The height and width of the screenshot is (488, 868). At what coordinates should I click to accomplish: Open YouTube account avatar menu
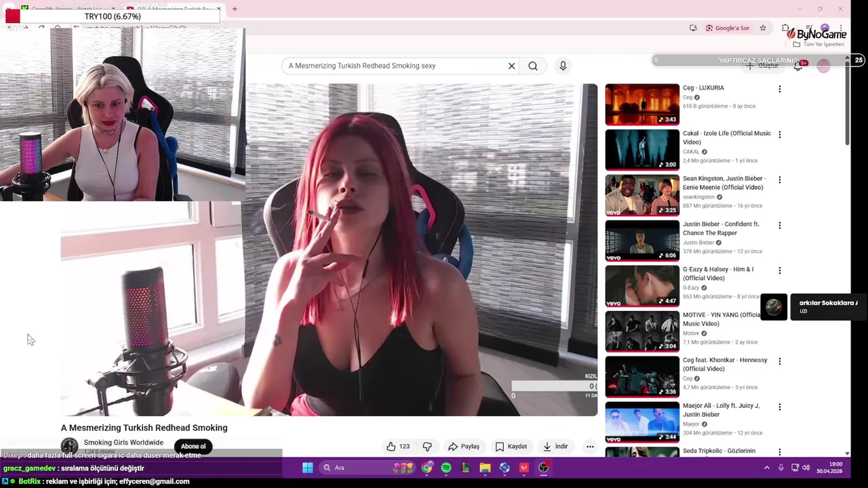point(823,66)
